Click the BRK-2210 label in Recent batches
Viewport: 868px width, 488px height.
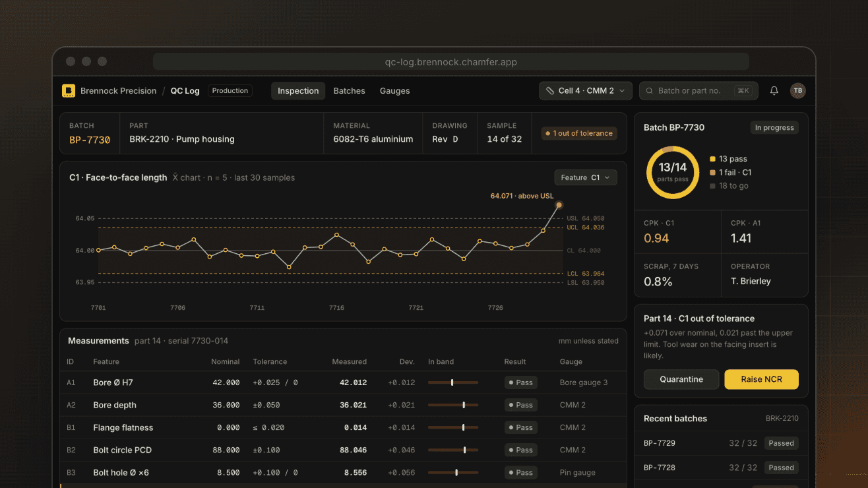(782, 419)
